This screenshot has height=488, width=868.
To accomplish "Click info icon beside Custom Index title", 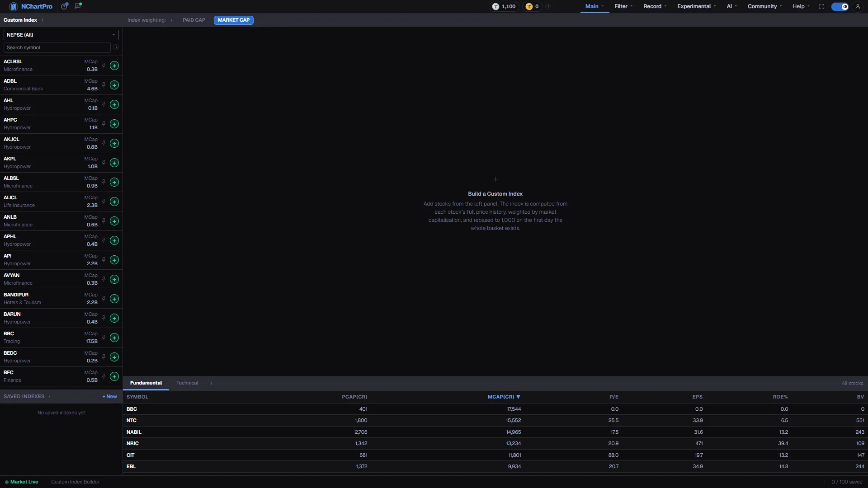I will [42, 20].
